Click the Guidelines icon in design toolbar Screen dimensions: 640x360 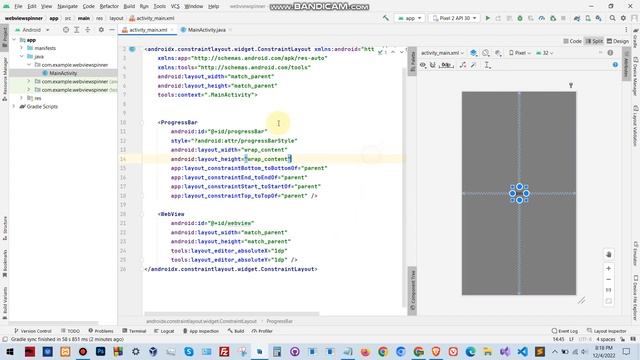pos(488,65)
